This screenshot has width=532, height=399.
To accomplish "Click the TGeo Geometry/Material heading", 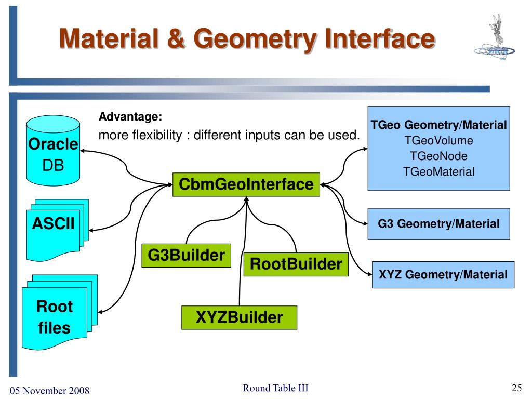I will pos(438,125).
